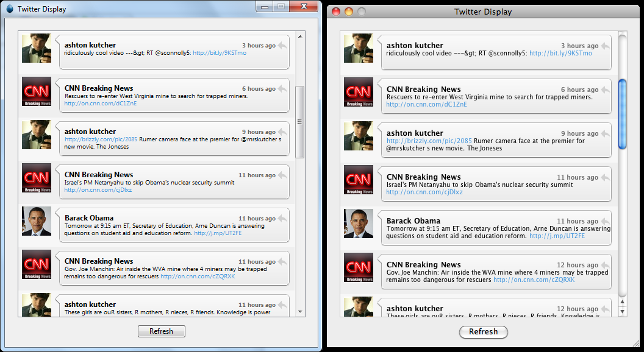Open the j.mp/UT2FE link in the right Mac window
This screenshot has height=352, width=644.
(x=557, y=236)
